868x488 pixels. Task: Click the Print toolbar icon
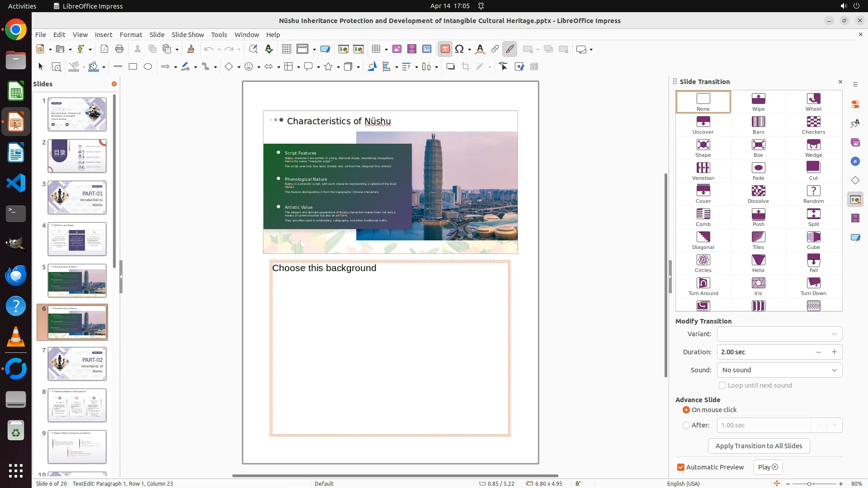(x=119, y=49)
